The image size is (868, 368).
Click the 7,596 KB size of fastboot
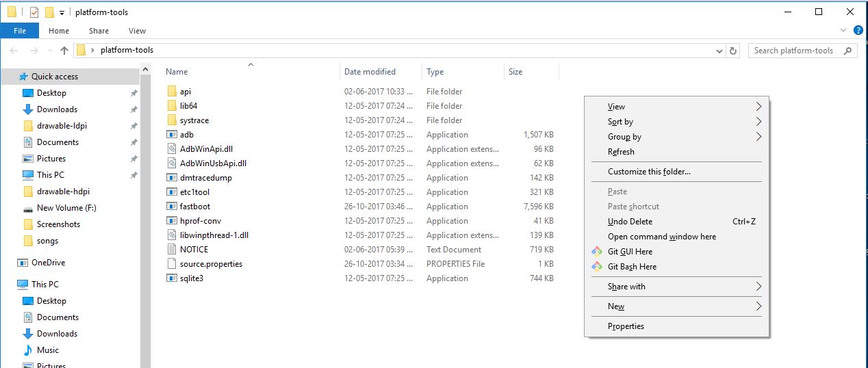click(538, 207)
